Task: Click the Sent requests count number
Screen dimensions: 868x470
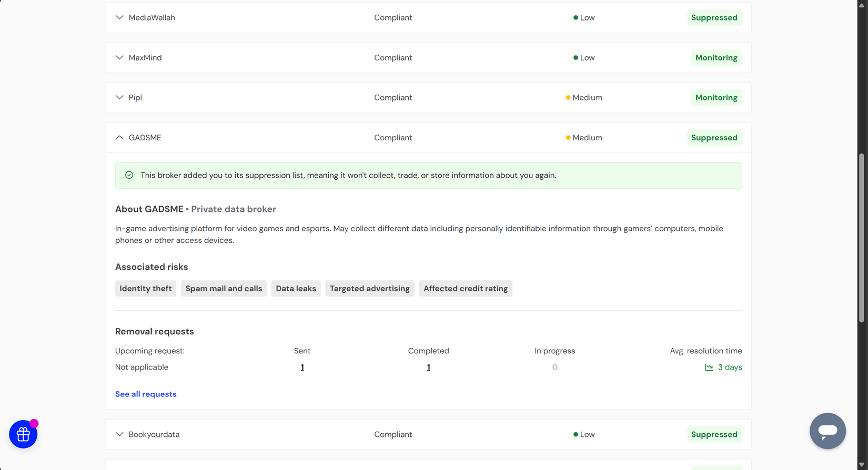Action: pos(302,367)
